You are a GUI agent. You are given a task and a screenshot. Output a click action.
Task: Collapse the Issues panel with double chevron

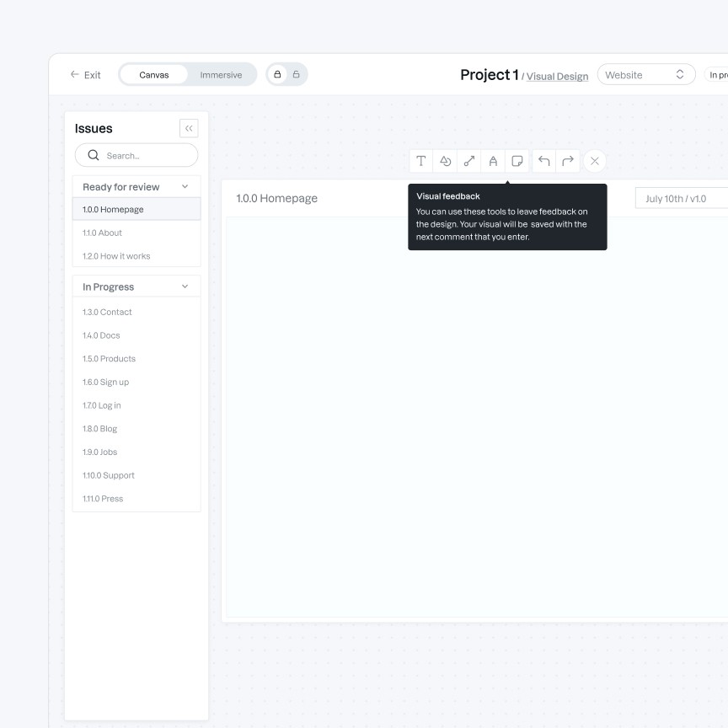tap(189, 128)
